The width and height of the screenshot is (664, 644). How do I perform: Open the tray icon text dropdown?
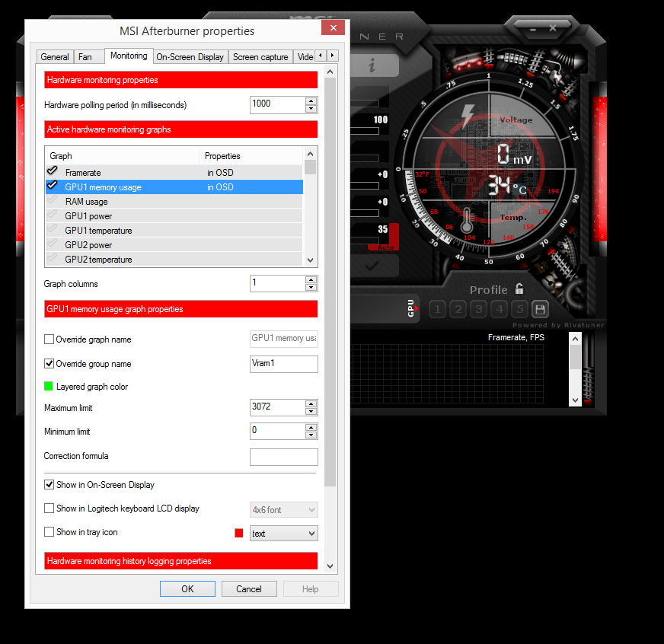pyautogui.click(x=284, y=534)
